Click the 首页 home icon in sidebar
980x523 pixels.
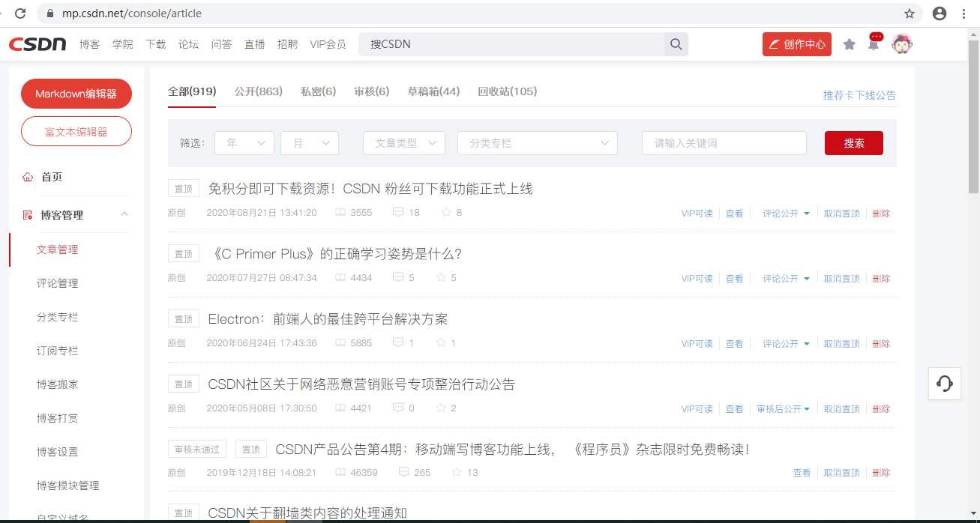point(28,177)
